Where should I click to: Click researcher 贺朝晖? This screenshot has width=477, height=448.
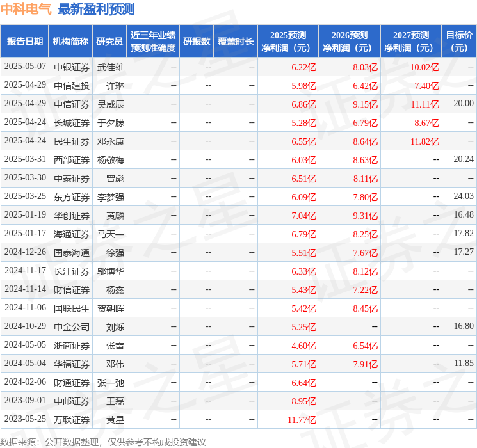pyautogui.click(x=110, y=308)
